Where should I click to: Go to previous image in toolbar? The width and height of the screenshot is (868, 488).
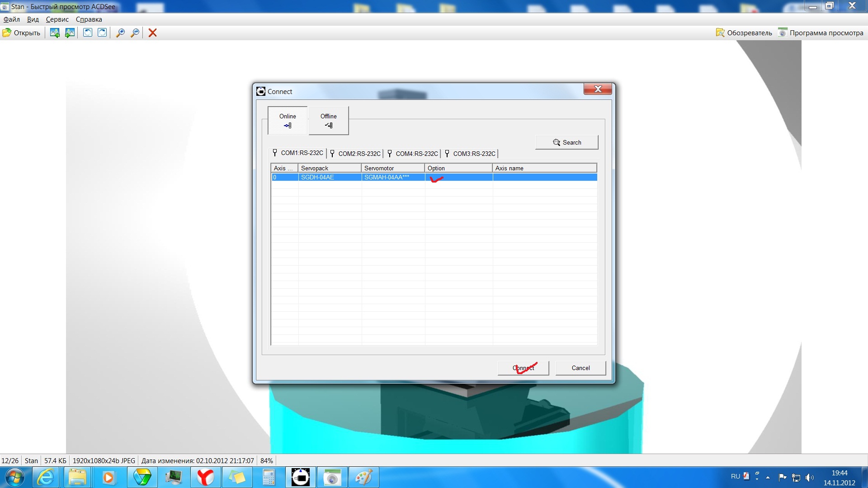55,33
